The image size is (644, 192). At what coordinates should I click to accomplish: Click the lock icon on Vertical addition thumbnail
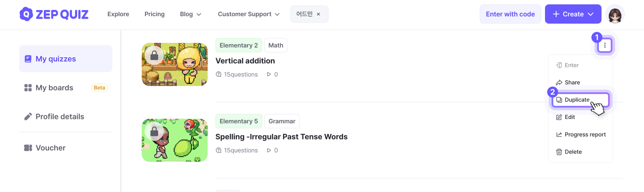click(154, 55)
